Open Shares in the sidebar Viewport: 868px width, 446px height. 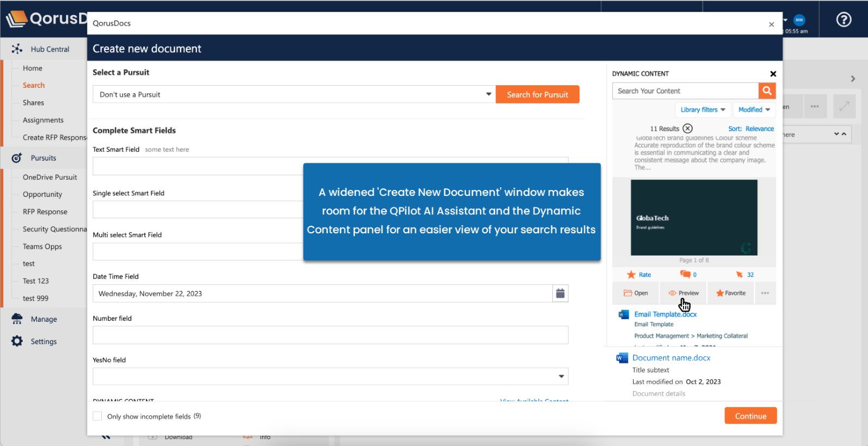(x=33, y=103)
